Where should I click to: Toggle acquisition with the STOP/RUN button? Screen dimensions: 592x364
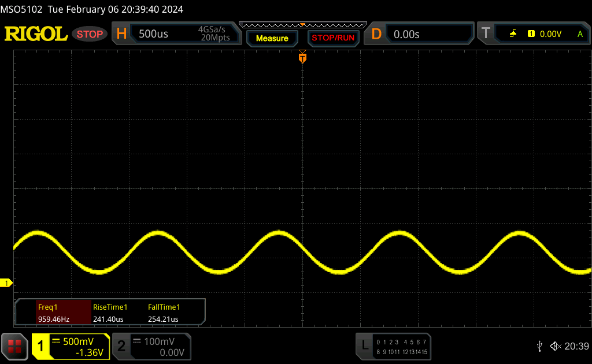click(x=332, y=38)
